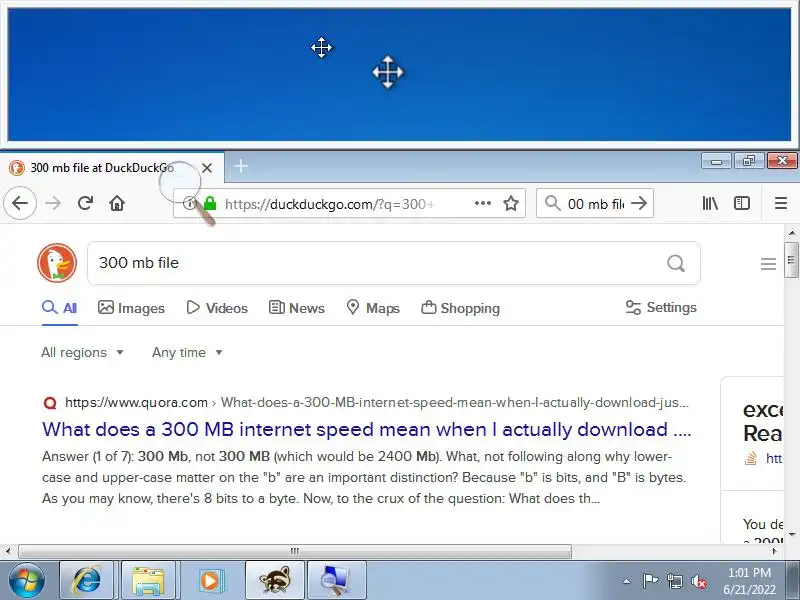Switch to Shopping results

click(x=461, y=308)
